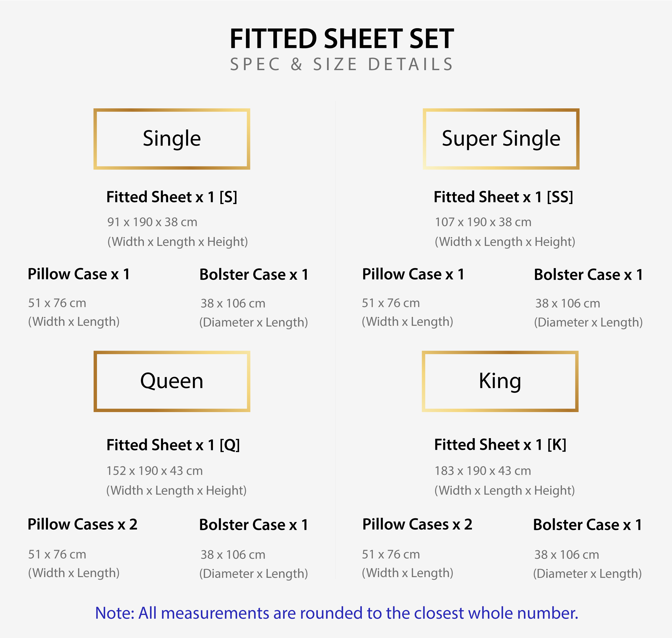The image size is (672, 638).
Task: Click Fitted Sheet x 1 [SS] heading
Action: click(503, 197)
